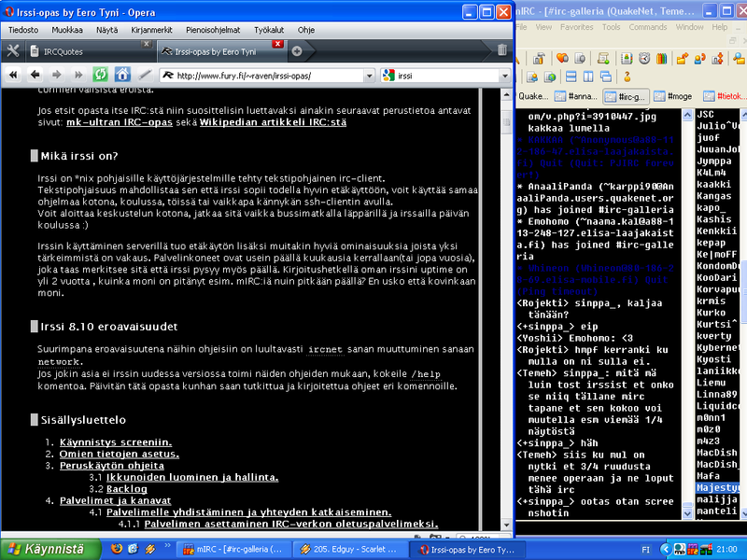Screen dimensions: 747x560
Task: Go forward with Opera's forward arrow
Action: point(56,75)
